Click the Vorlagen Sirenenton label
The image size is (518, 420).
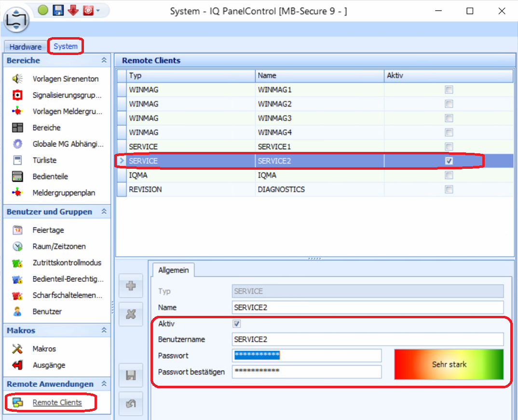pos(66,79)
